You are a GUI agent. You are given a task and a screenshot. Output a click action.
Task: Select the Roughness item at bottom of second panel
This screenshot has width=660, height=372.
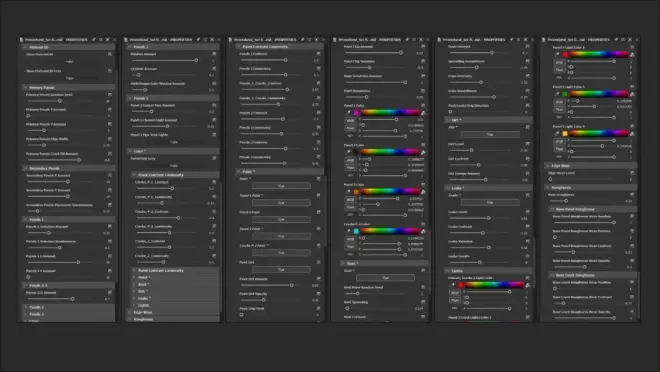coord(144,319)
